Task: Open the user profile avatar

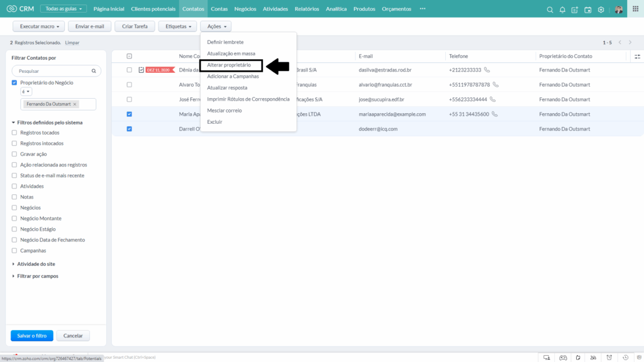Action: point(619,9)
